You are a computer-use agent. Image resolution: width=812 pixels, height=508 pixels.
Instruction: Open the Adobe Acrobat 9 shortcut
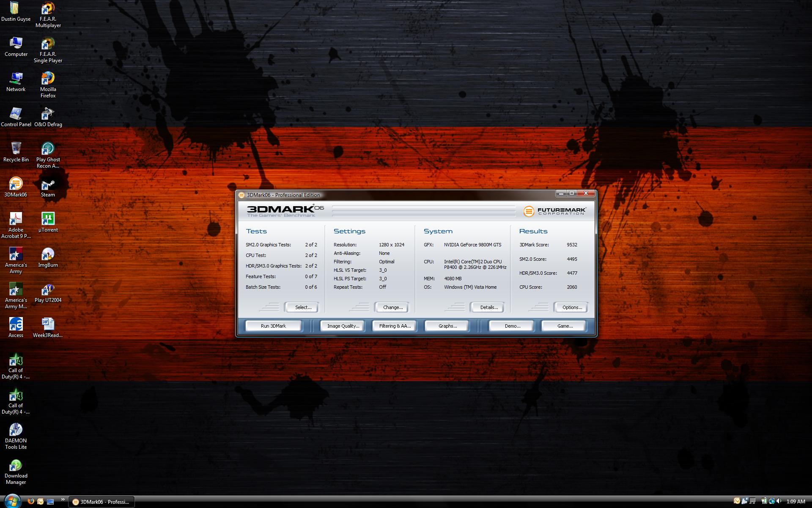(16, 220)
